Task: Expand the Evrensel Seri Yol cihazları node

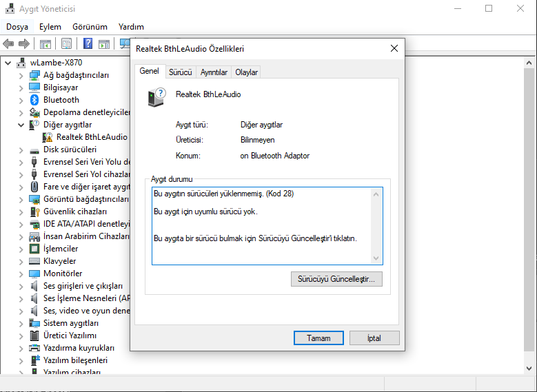Action: pyautogui.click(x=21, y=174)
